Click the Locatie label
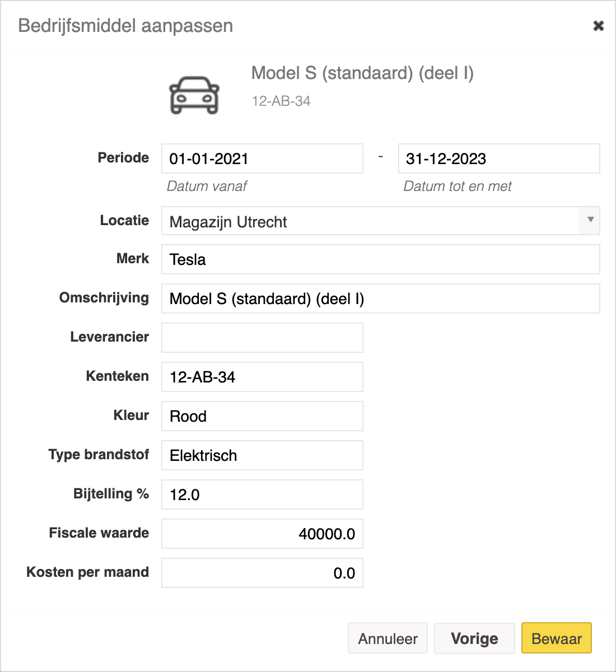Viewport: 616px width, 672px height. (x=124, y=221)
